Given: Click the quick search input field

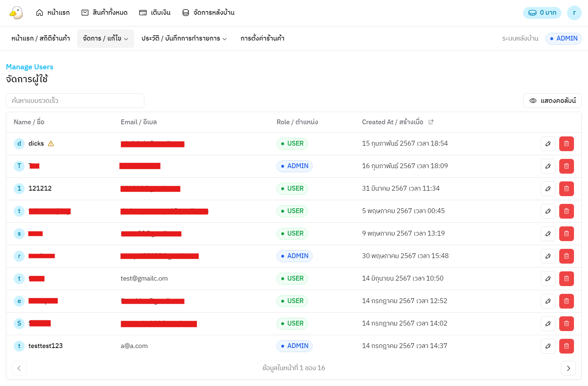Looking at the screenshot, I should 75,101.
